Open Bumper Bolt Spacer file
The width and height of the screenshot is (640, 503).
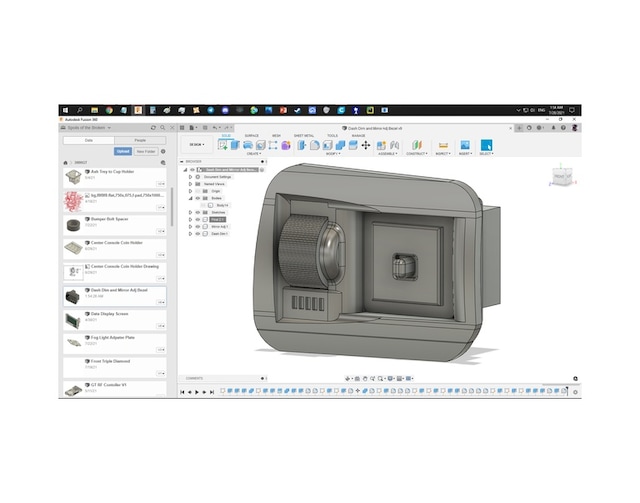pyautogui.click(x=115, y=225)
